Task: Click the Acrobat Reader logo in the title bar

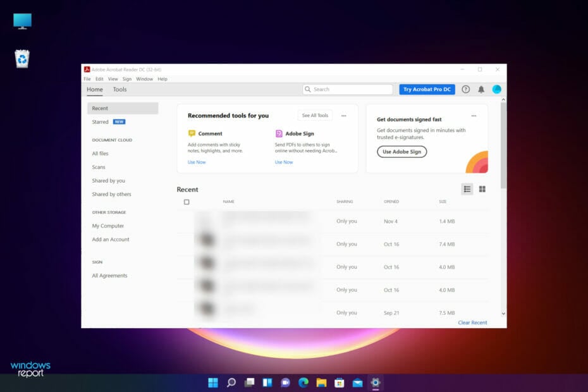Action: [87, 69]
